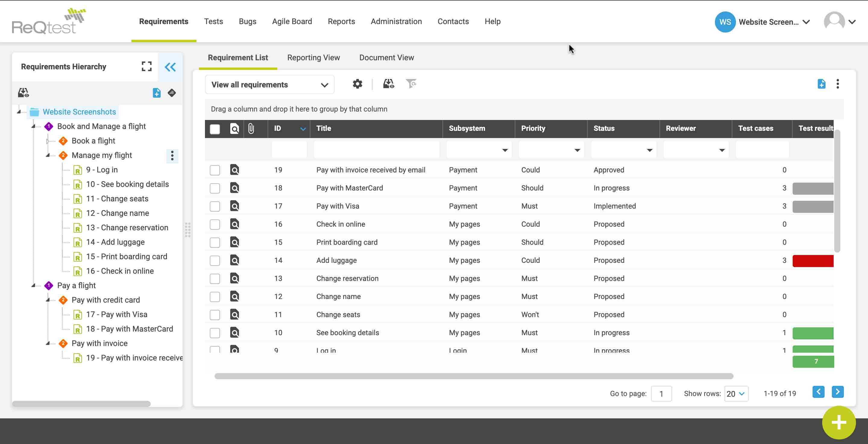Click green test result bar for See booking details
Viewport: 868px width, 444px height.
click(x=813, y=333)
